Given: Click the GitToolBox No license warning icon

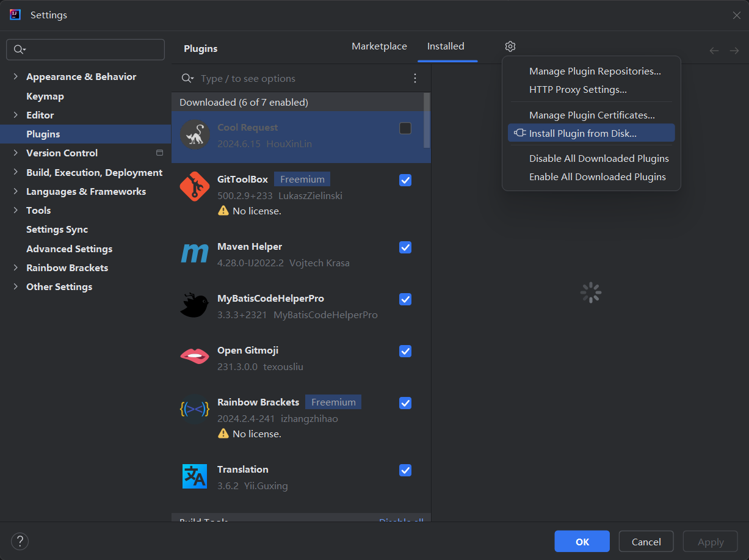Looking at the screenshot, I should coord(223,211).
